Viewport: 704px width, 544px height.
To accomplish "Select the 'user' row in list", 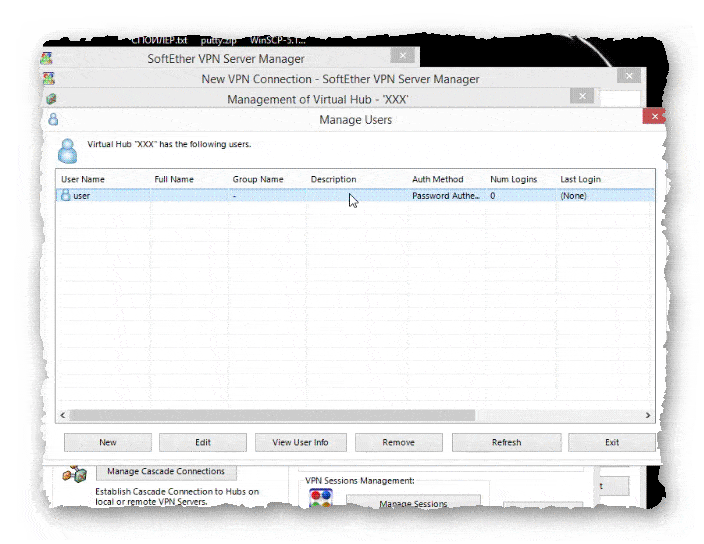I will 355,196.
